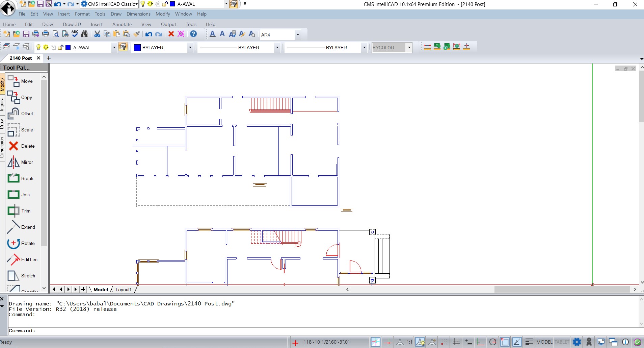Open the blue gear settings in status bar
The width and height of the screenshot is (644, 348).
[577, 342]
